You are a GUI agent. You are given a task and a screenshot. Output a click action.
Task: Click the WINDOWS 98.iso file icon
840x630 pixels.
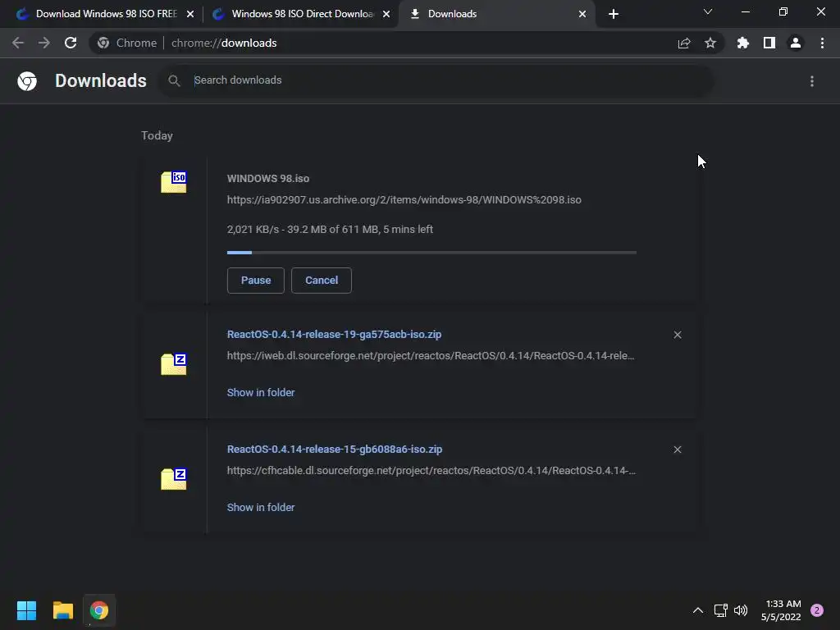click(174, 182)
